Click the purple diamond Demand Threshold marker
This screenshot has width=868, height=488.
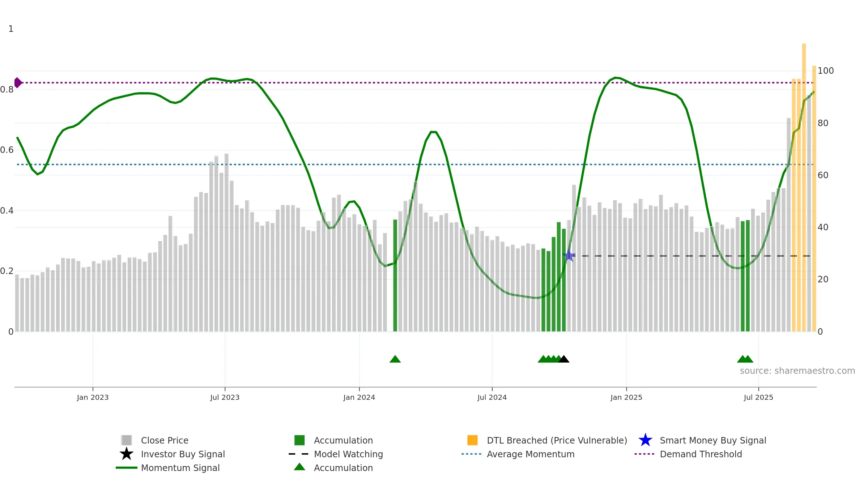pos(18,83)
